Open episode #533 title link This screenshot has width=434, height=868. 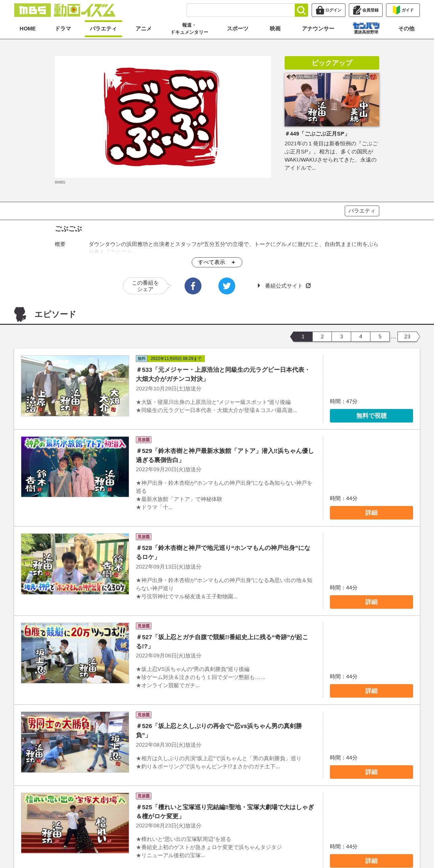223,374
